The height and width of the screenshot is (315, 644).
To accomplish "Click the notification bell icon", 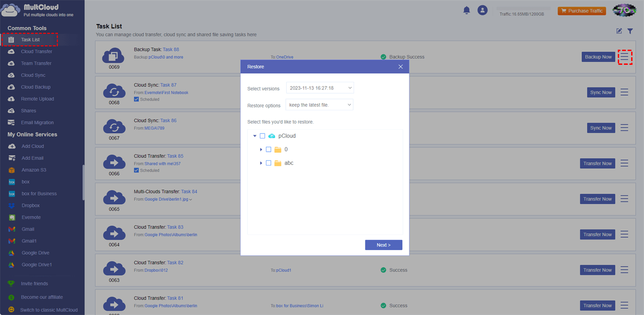I will tap(467, 10).
